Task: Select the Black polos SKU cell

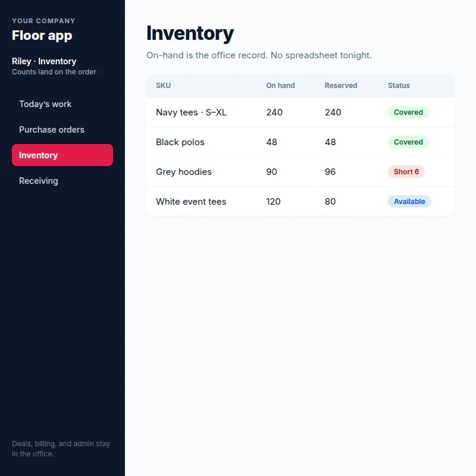Action: pos(180,142)
